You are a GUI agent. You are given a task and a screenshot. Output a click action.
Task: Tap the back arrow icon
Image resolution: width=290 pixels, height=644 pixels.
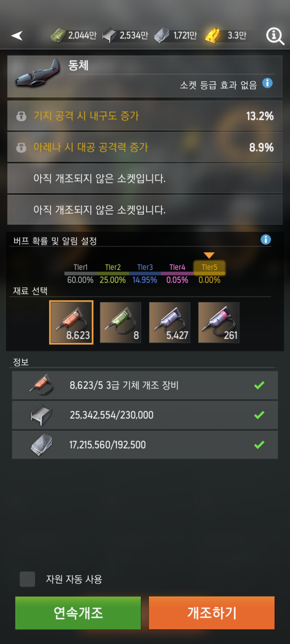point(17,36)
